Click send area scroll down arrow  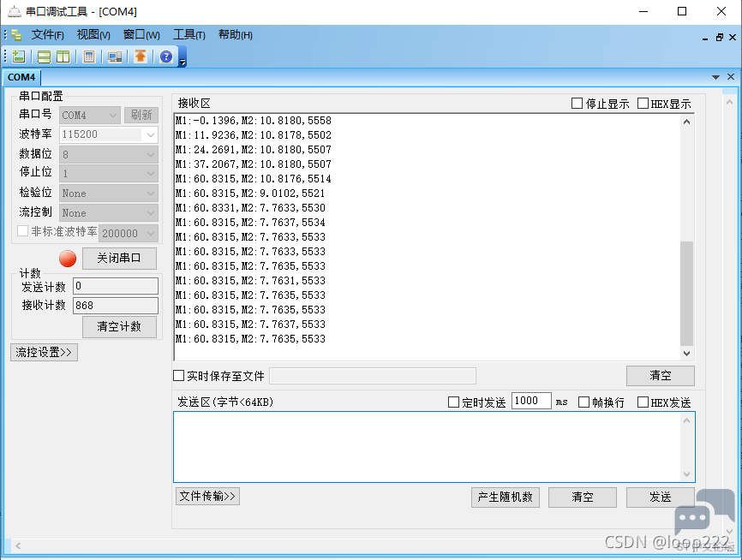click(686, 474)
